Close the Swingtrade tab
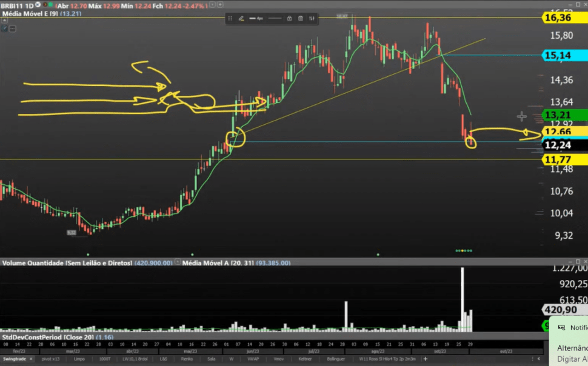The width and height of the screenshot is (588, 366). click(31, 359)
